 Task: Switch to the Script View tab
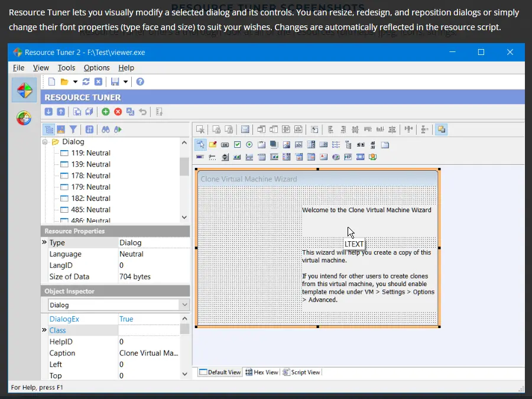[x=301, y=372]
